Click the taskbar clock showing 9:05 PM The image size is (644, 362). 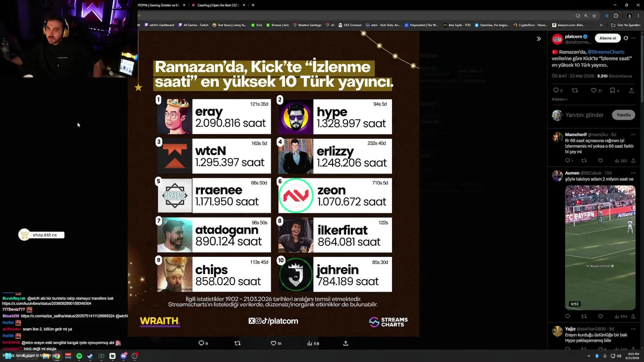[x=633, y=356]
